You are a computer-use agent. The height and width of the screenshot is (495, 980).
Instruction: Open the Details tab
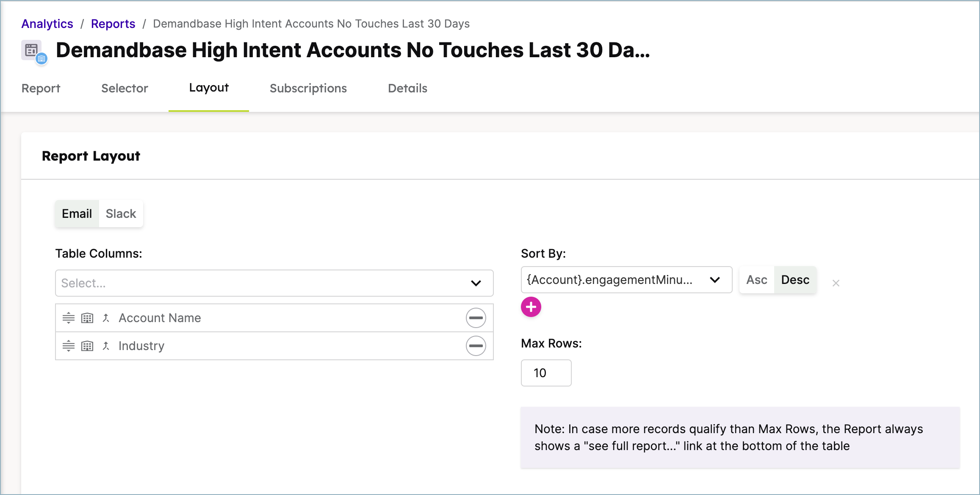407,88
